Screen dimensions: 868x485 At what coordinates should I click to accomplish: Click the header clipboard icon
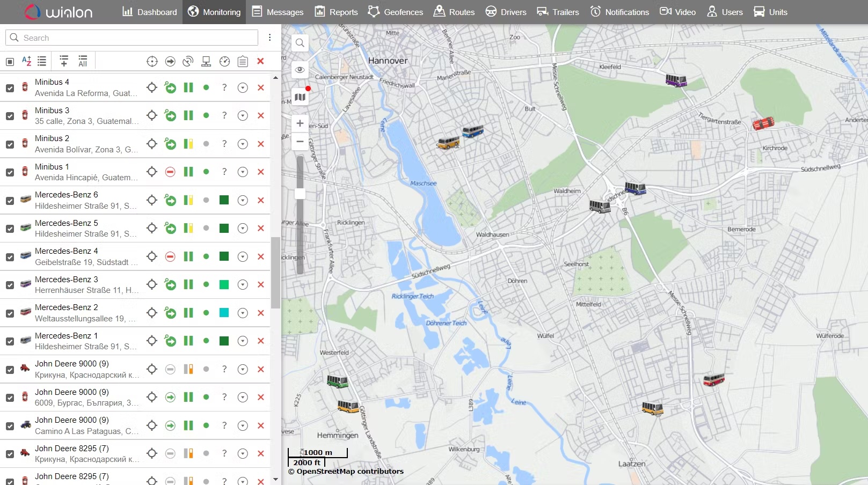243,62
